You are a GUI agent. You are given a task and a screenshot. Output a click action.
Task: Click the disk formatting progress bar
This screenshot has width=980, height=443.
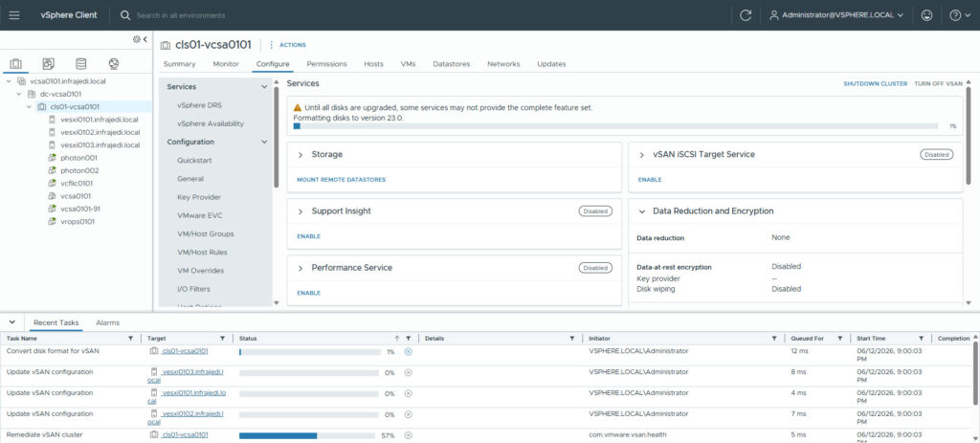(x=615, y=125)
